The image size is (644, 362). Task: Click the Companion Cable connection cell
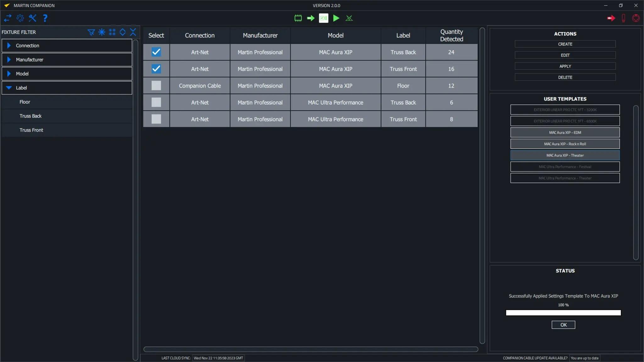[200, 85]
